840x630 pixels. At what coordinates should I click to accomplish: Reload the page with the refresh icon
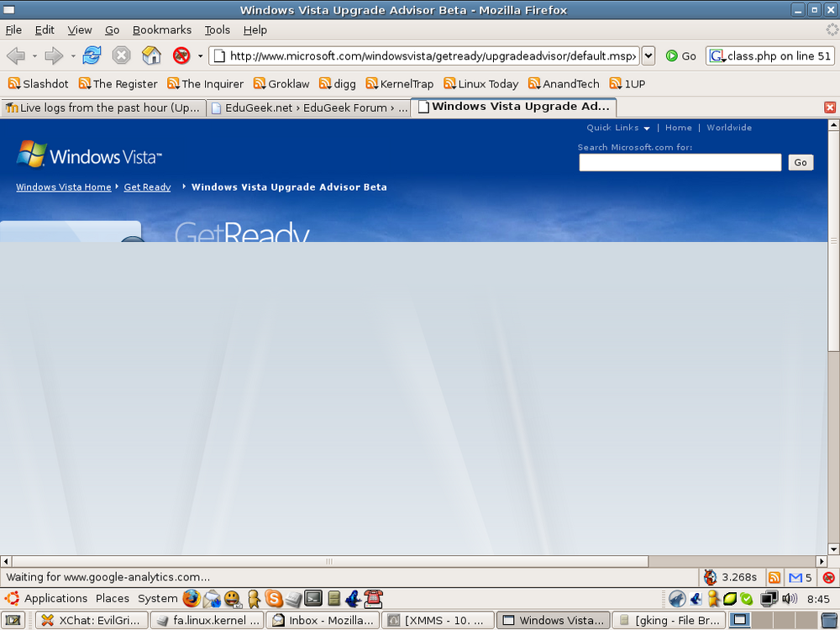point(92,55)
